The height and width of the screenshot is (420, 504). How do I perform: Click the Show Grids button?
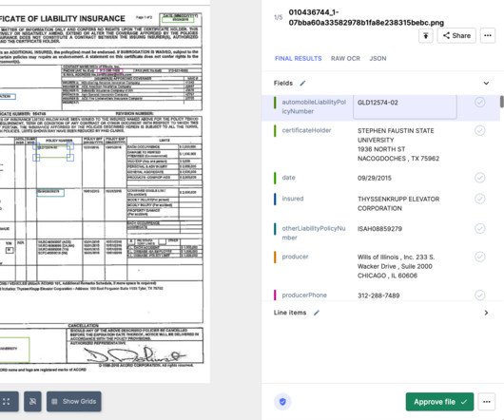[x=74, y=401]
